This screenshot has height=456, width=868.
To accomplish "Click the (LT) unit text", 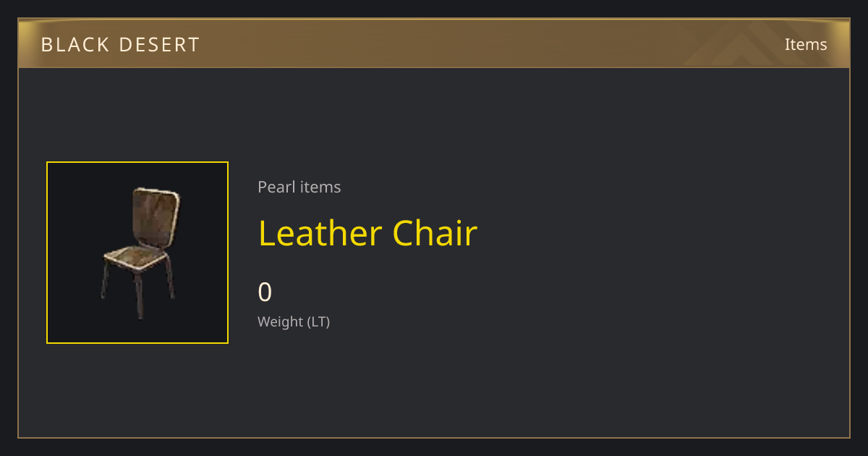I will 319,322.
